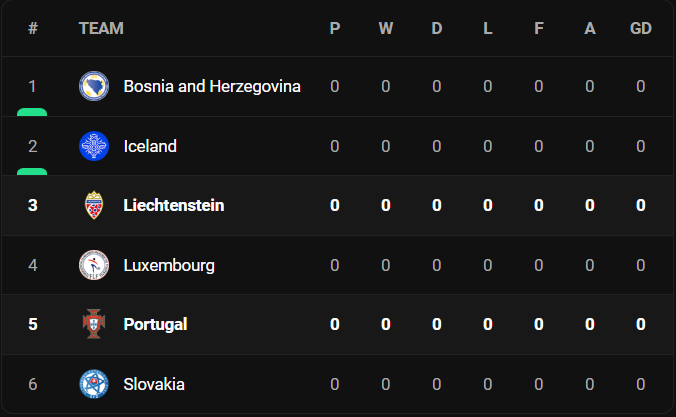Viewport: 676px width, 417px height.
Task: Open the Liechtenstein team link
Action: 174,205
